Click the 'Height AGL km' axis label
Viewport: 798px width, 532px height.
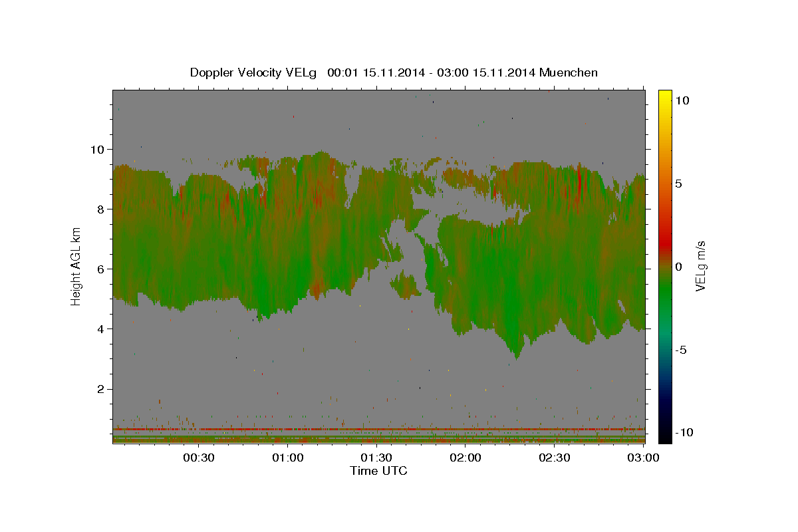[76, 267]
